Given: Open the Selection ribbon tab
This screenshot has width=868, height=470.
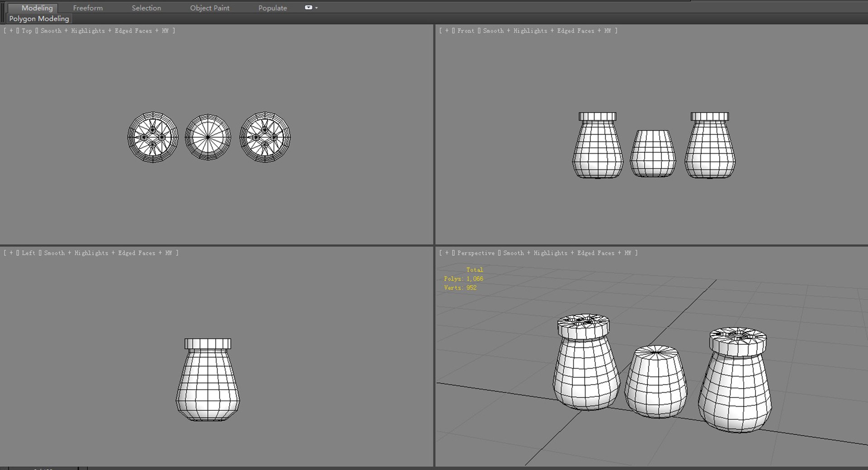Looking at the screenshot, I should [146, 8].
